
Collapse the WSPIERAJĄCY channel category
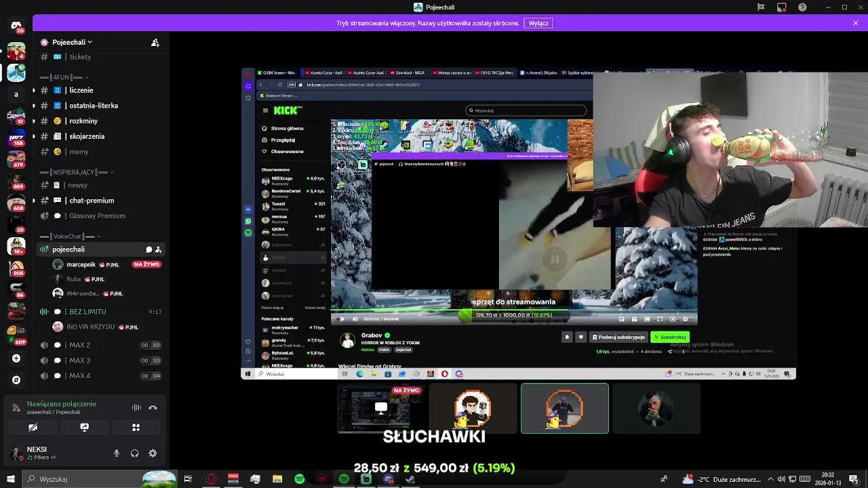coord(77,172)
